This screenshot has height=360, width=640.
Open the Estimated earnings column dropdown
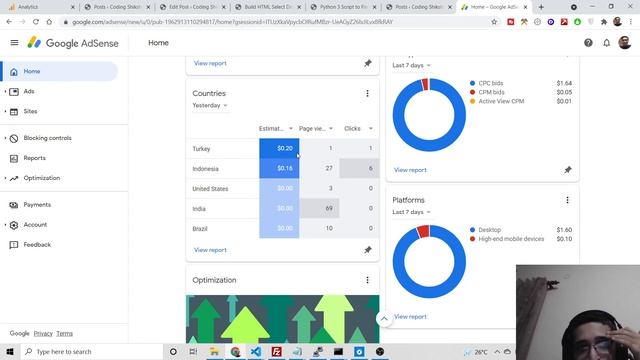[x=291, y=129]
